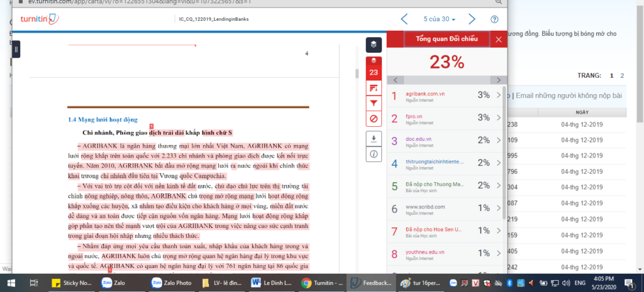This screenshot has height=292, width=644.
Task: Click the document vertical scrollbar thumb
Action: pyautogui.click(x=357, y=72)
